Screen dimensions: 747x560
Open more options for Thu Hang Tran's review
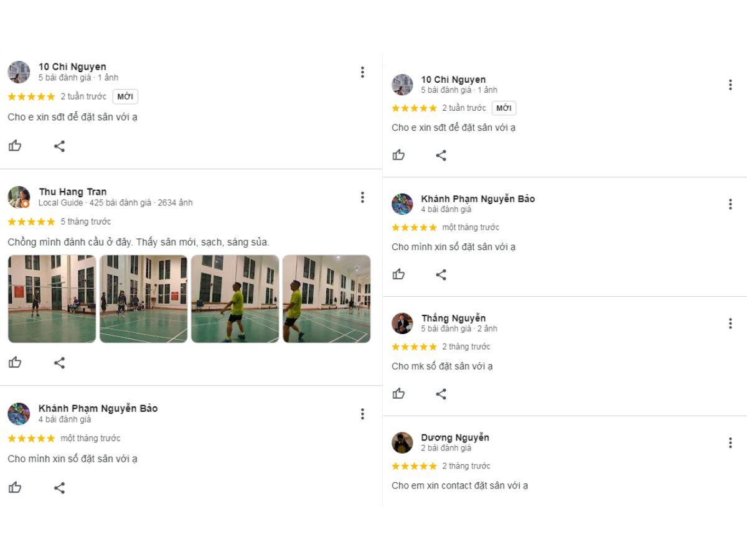pos(362,197)
